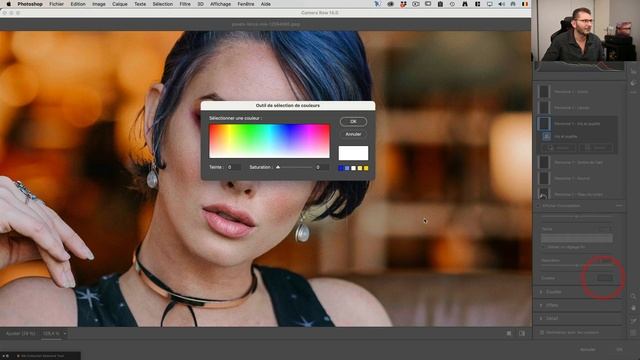Open the Filtre menu

click(185, 4)
